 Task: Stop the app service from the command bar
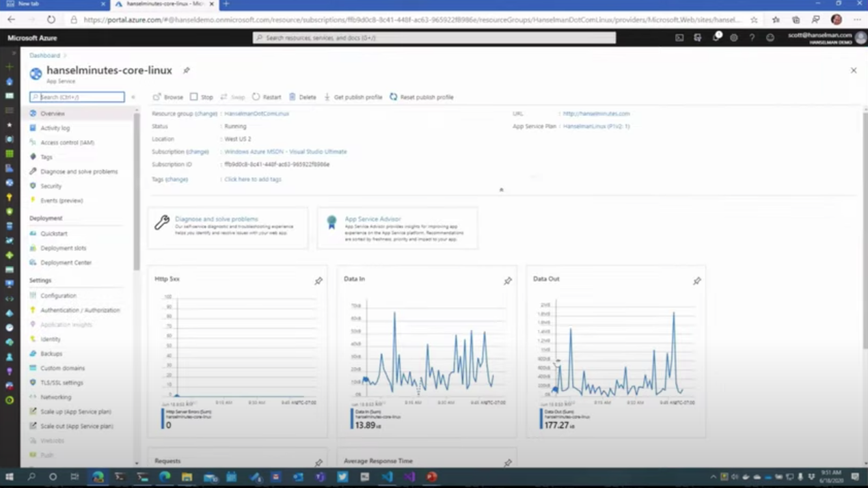[x=206, y=97]
